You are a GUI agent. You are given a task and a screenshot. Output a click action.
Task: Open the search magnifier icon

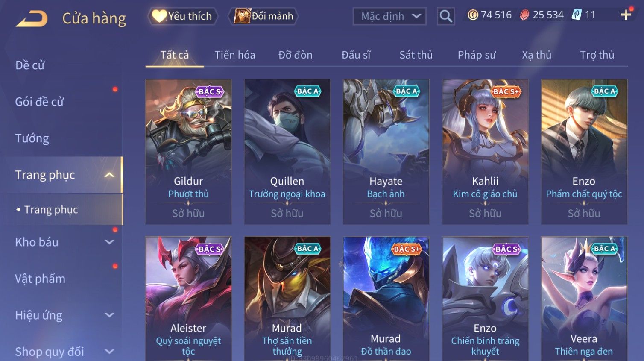click(445, 16)
